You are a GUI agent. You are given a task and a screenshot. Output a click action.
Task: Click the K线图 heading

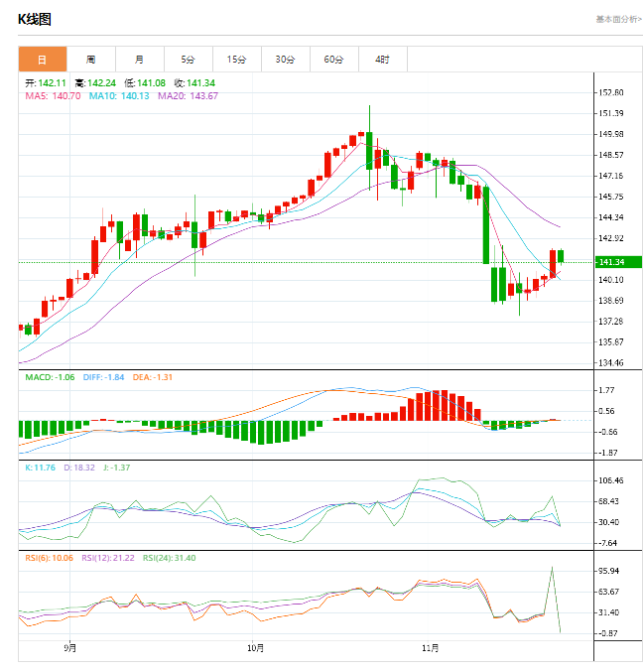coord(35,19)
